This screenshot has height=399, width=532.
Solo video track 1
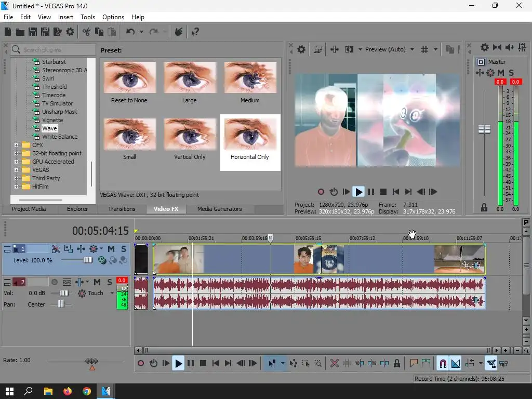(124, 249)
